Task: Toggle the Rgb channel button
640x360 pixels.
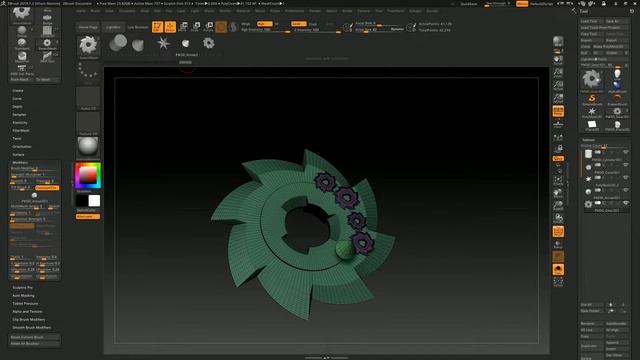Action: tap(264, 24)
